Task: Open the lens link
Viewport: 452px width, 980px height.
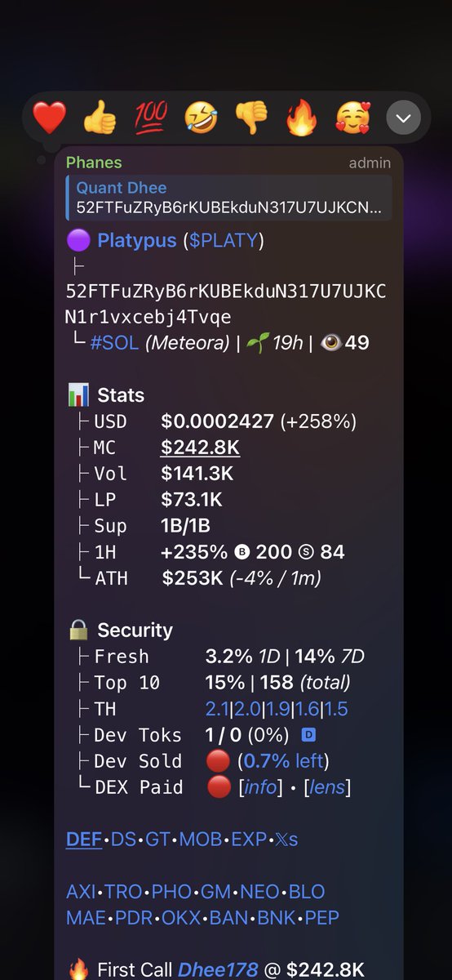Action: (x=326, y=787)
